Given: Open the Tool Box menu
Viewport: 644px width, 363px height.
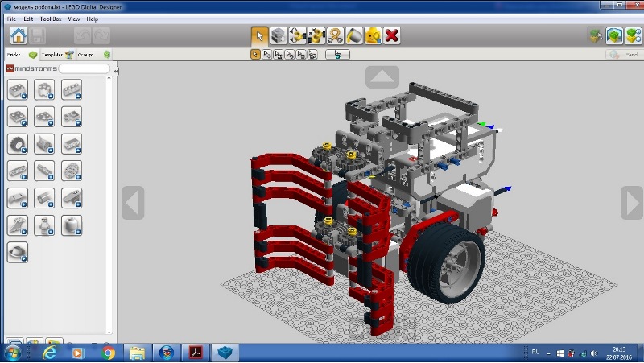Looking at the screenshot, I should tap(51, 19).
